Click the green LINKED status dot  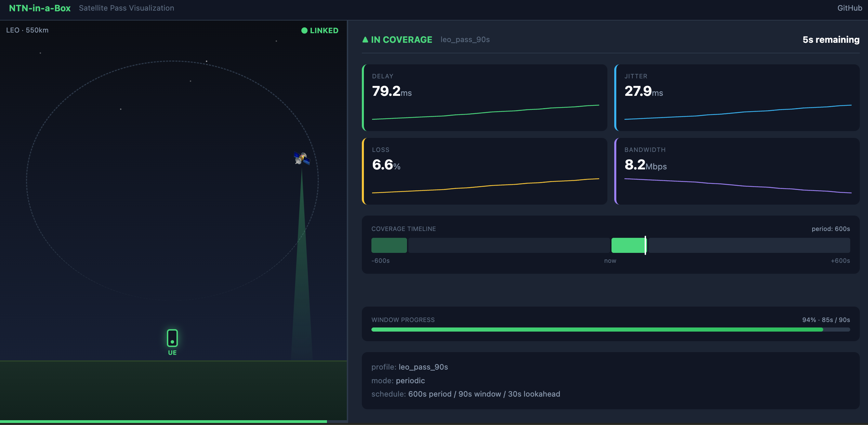coord(304,30)
